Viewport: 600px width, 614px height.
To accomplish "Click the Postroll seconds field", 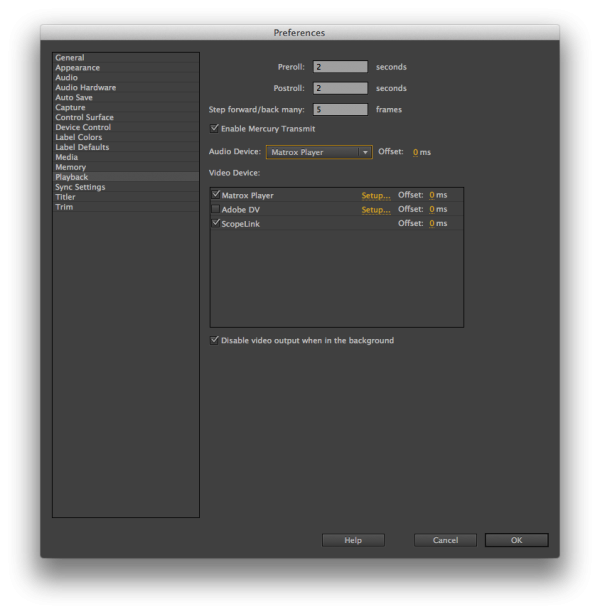I will point(340,88).
